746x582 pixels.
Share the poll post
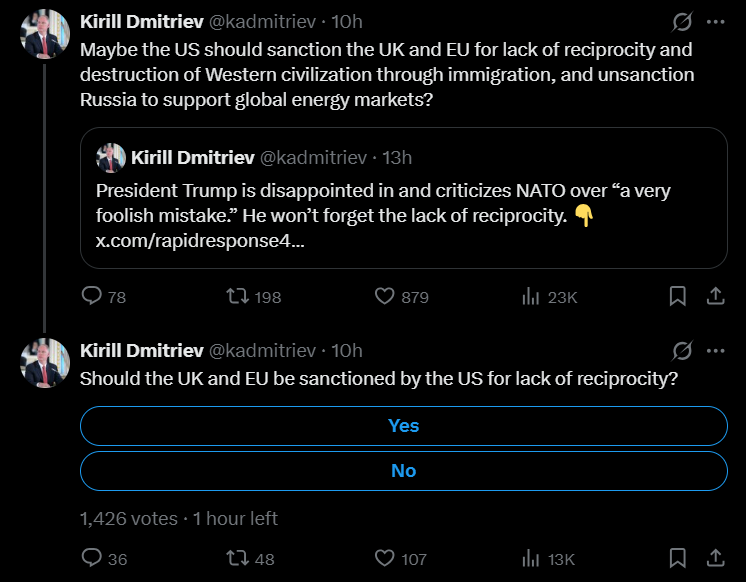716,558
